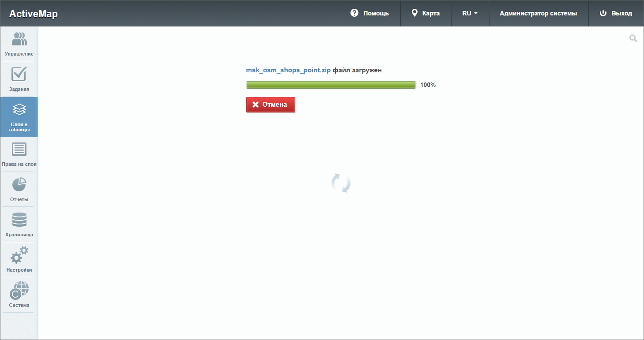Click the ActiveMap logo

pos(34,14)
